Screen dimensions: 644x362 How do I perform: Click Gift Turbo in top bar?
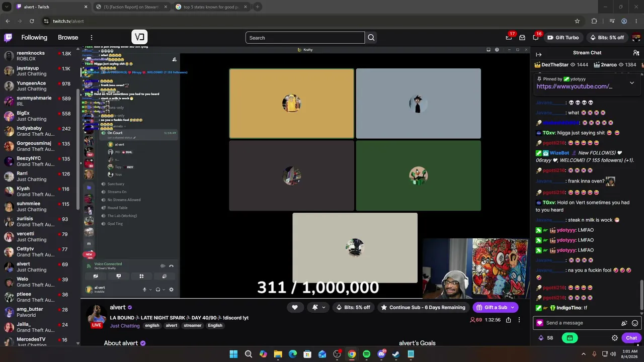point(563,38)
